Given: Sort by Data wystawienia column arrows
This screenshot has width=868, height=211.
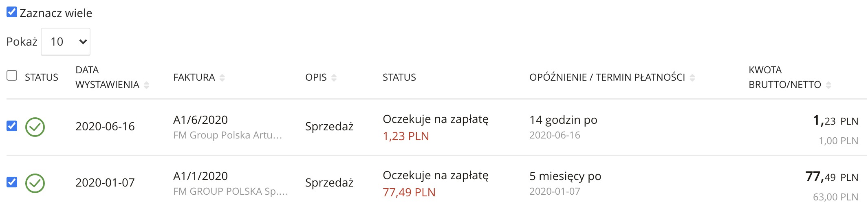Looking at the screenshot, I should click(x=147, y=85).
